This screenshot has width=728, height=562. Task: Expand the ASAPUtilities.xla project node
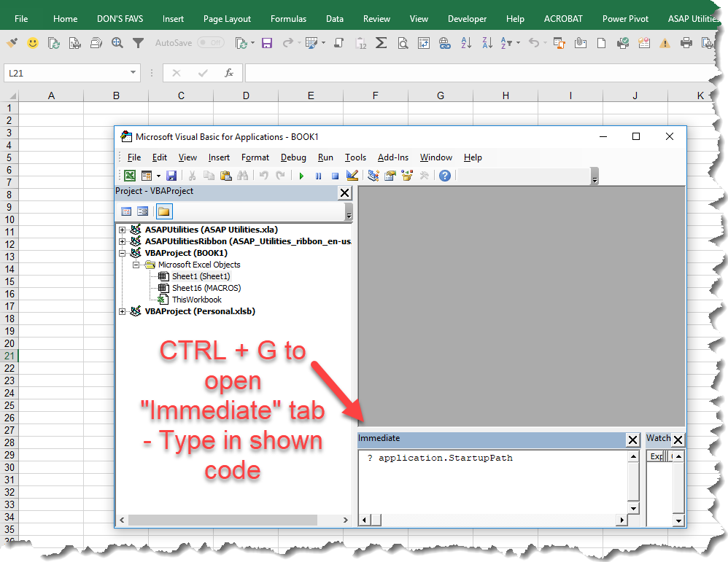point(123,229)
